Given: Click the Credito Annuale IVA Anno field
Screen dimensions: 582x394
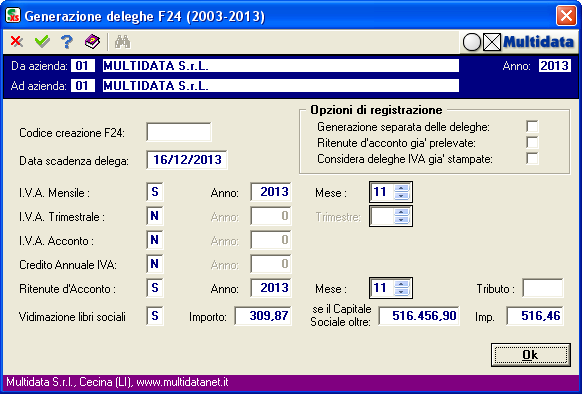Looking at the screenshot, I should (271, 264).
